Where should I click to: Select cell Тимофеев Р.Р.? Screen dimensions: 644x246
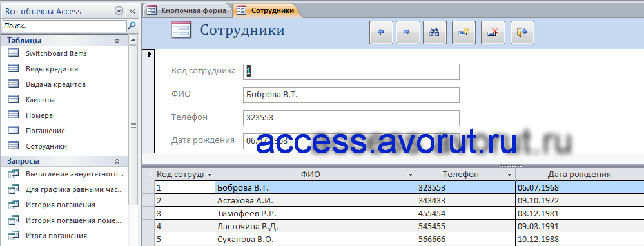pyautogui.click(x=315, y=214)
